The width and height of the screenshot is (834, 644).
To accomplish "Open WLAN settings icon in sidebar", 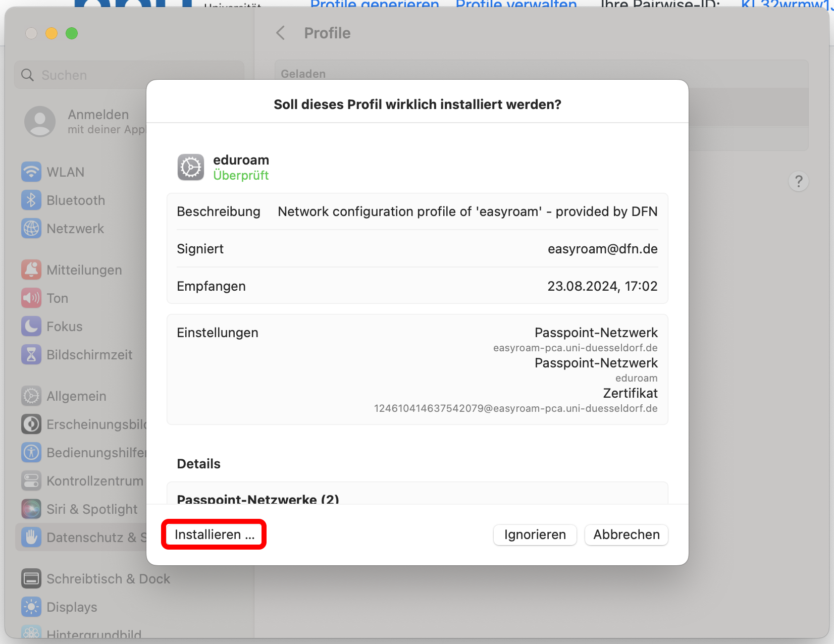I will point(31,172).
